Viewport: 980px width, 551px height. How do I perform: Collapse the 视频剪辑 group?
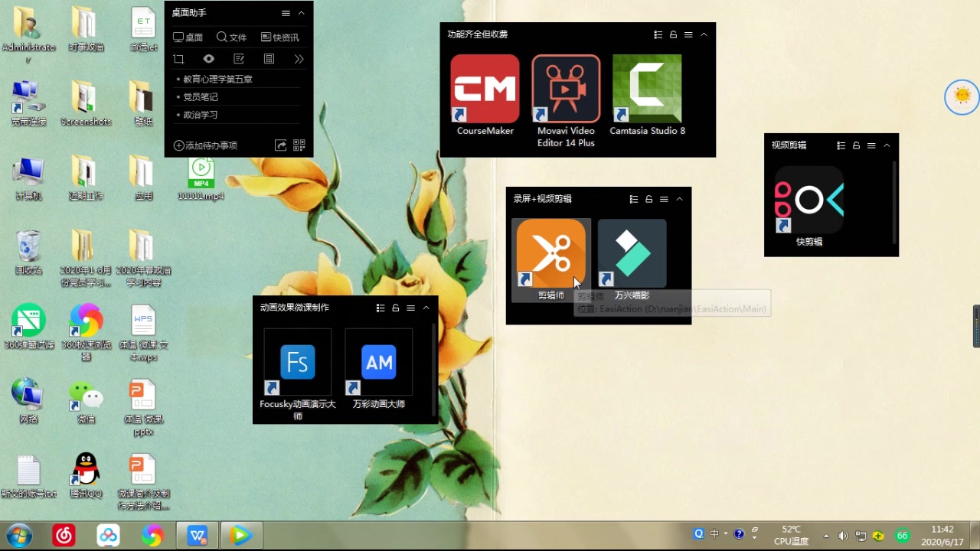point(887,145)
